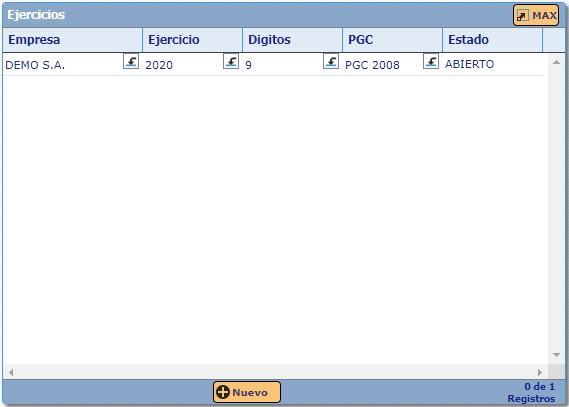Click the vertical scrollbar up arrow
569x407 pixels.
point(556,62)
